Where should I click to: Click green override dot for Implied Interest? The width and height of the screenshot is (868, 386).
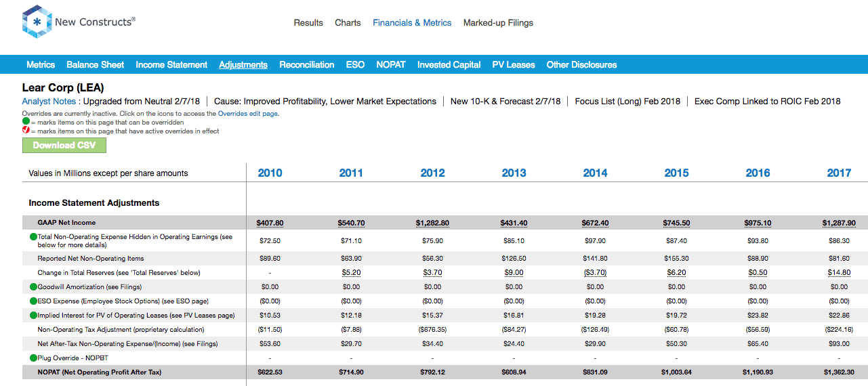click(x=34, y=316)
